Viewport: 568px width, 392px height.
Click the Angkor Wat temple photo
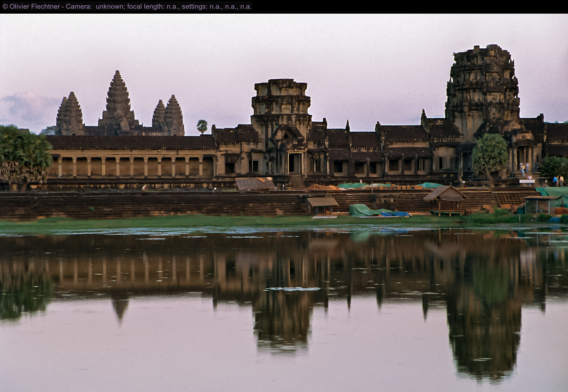(x=284, y=203)
